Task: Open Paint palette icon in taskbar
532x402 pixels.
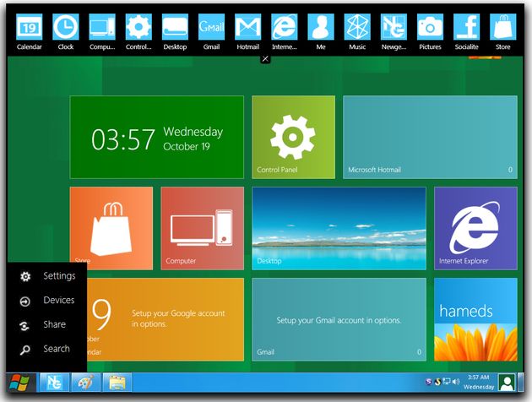Action: pos(85,383)
